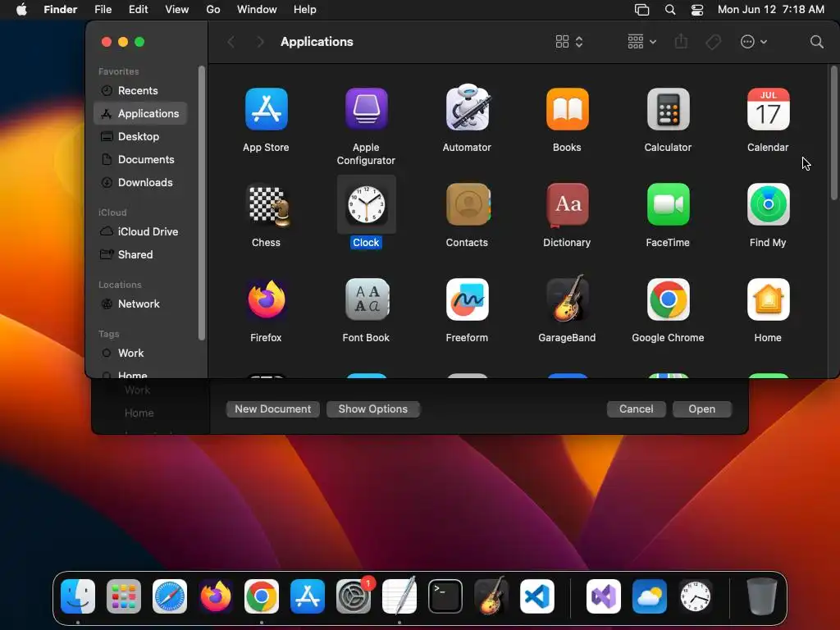Click the Contacts app icon
The width and height of the screenshot is (840, 630).
pos(467,204)
